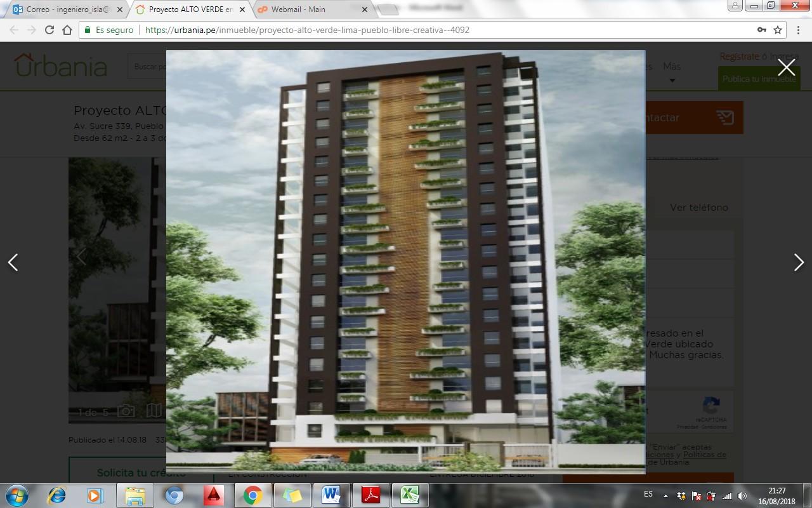Open the Chrome three-dot menu
Image resolution: width=812 pixels, height=508 pixels.
tap(797, 30)
